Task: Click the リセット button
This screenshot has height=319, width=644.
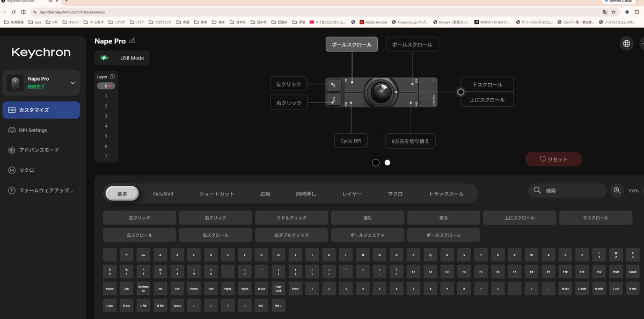Action: tap(554, 159)
